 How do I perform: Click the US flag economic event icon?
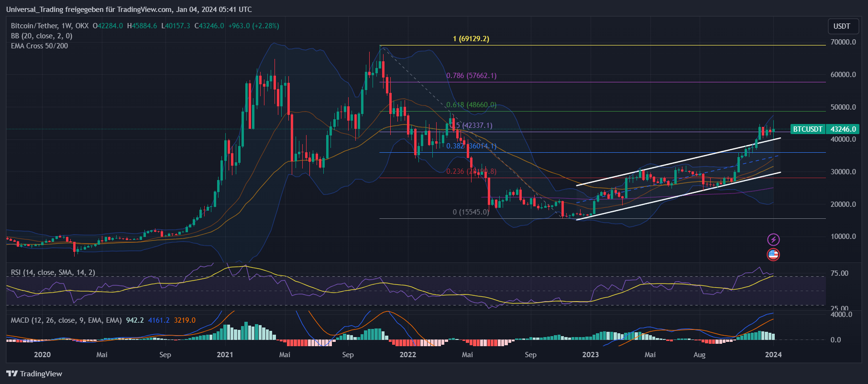pyautogui.click(x=773, y=254)
